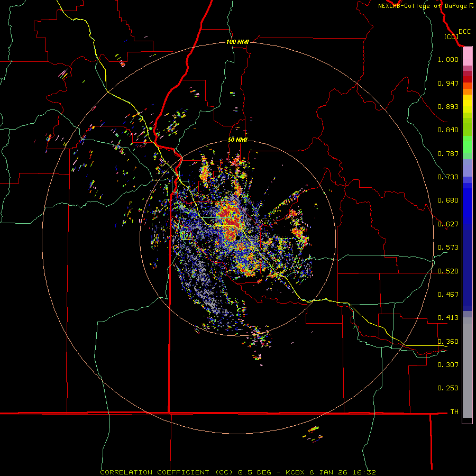
Task: Click the 0.307 scale label
Action: [x=448, y=365]
